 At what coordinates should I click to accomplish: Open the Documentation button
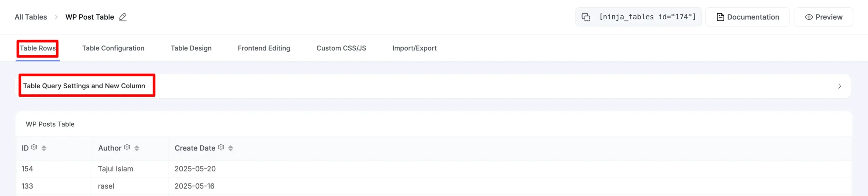coord(747,17)
